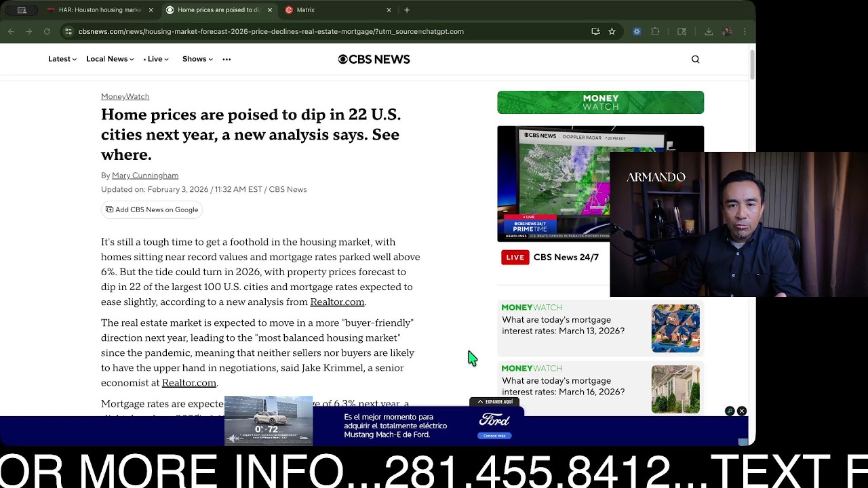
Task: Follow Realtor.com link after 'senior economist at'
Action: tap(189, 382)
